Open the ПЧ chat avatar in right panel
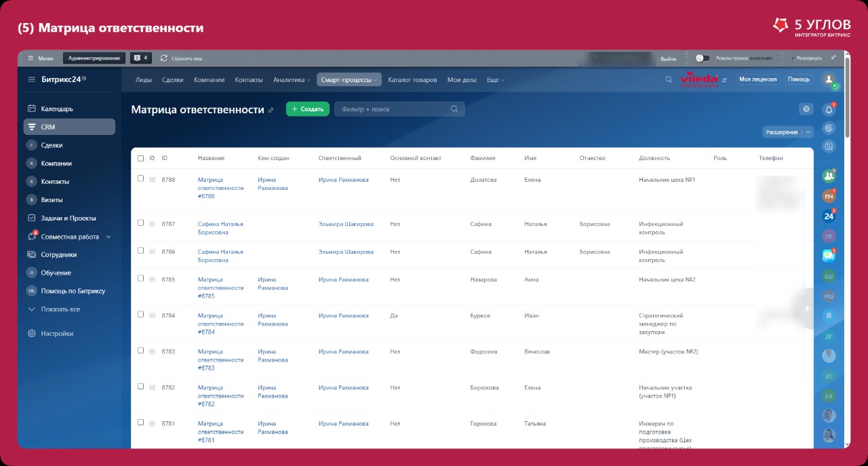Image resolution: width=868 pixels, height=466 pixels. (x=828, y=196)
